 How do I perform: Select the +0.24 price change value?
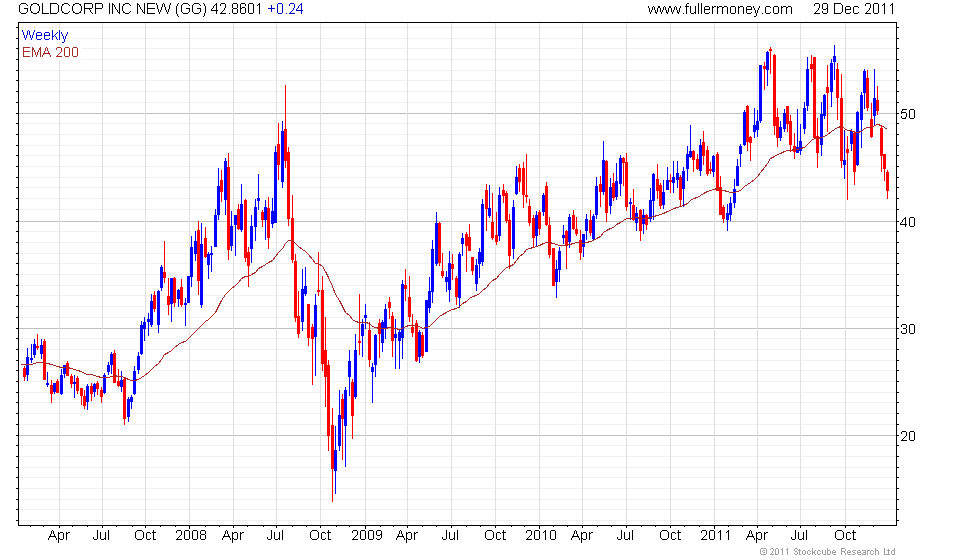285,9
